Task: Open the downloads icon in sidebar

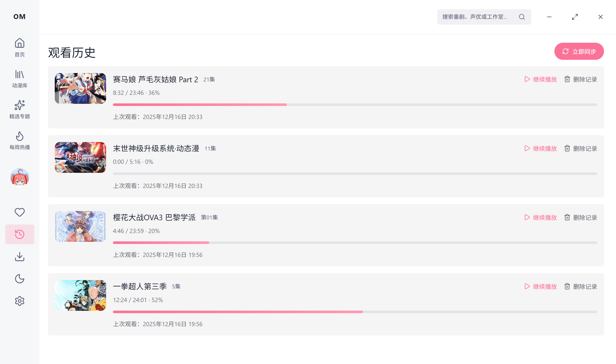Action: (20, 257)
